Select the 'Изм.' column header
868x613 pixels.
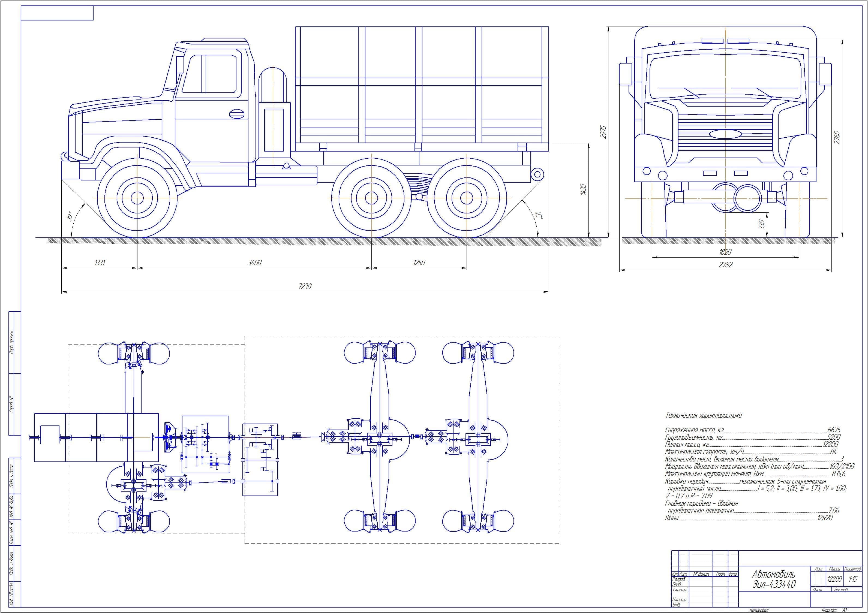click(675, 574)
